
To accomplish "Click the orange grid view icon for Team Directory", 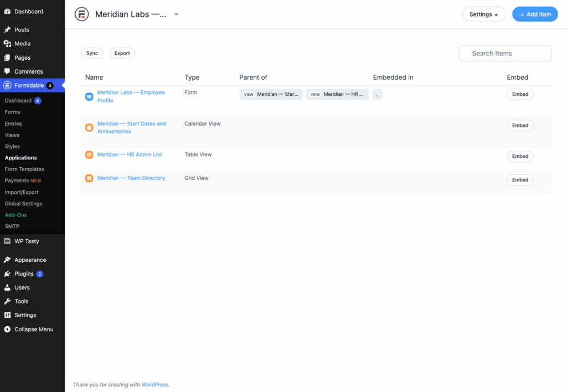I will 89,178.
